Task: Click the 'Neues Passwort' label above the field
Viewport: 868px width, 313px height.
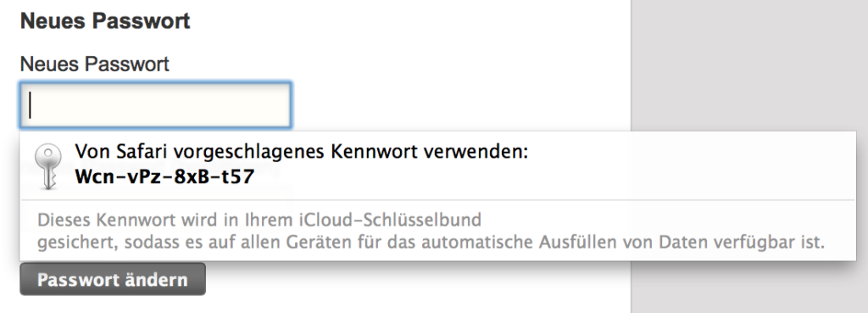Action: pos(95,64)
